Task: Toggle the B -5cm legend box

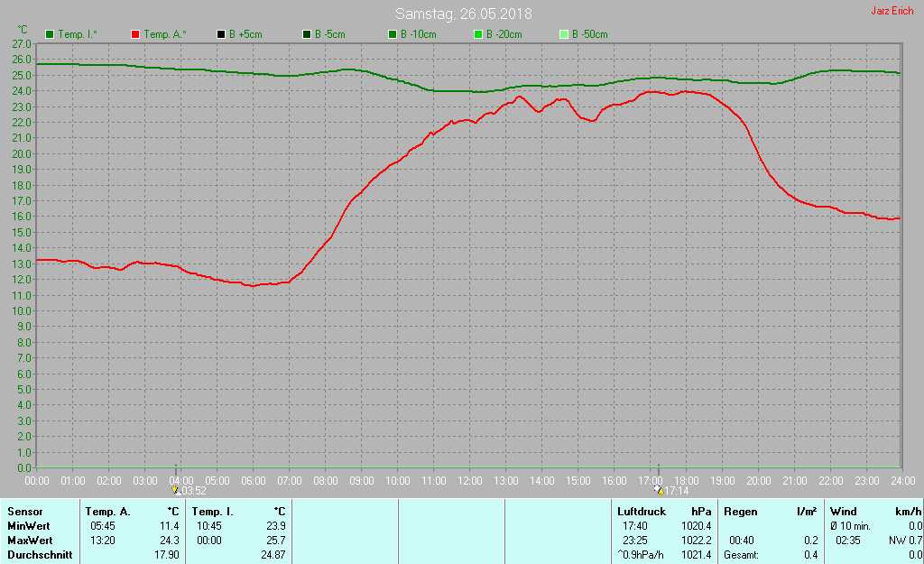Action: [307, 34]
